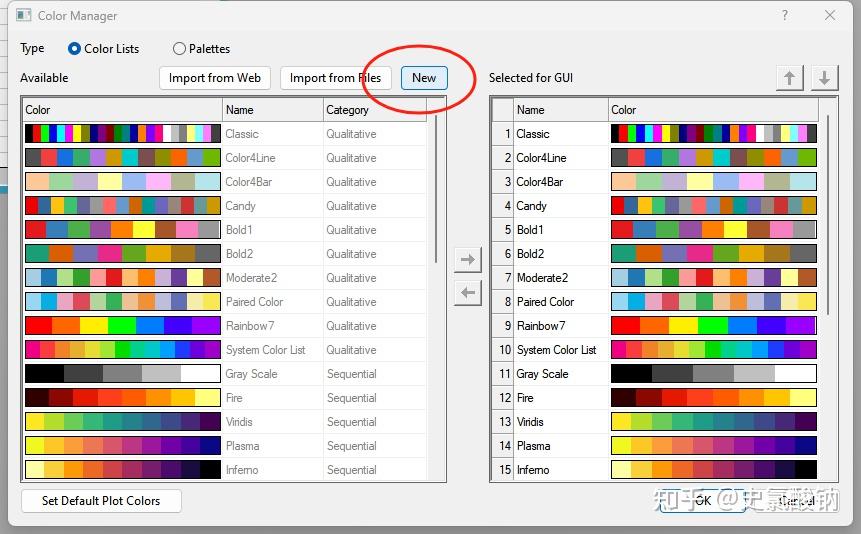Click Gray Scale name in Available list

(251, 374)
